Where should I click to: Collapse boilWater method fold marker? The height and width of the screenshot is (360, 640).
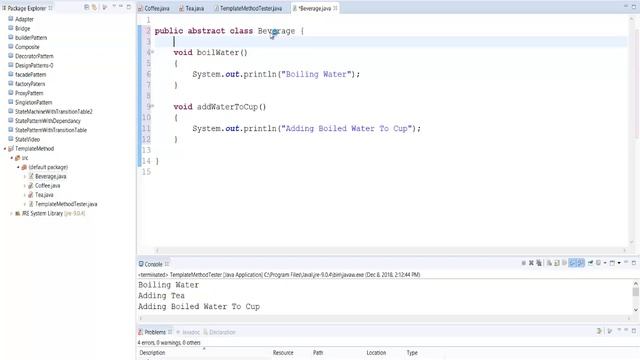tap(153, 52)
